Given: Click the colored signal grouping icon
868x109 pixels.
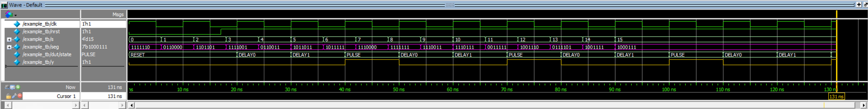Looking at the screenshot, I should tap(8, 14).
